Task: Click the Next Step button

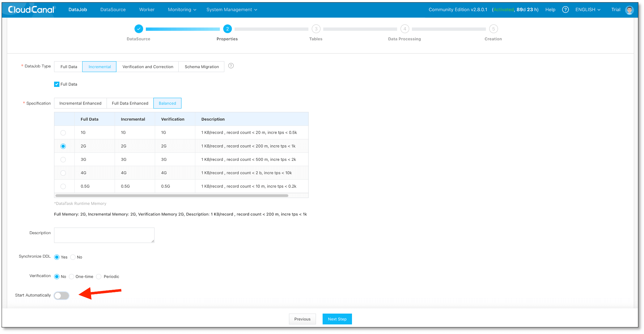Action: (x=337, y=319)
